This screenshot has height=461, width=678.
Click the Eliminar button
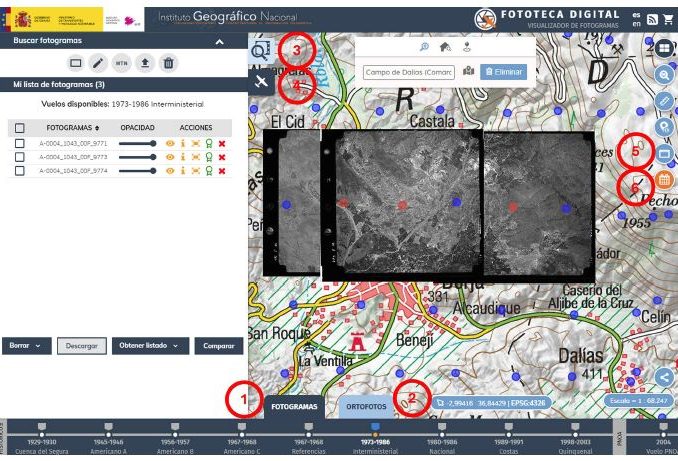click(503, 72)
